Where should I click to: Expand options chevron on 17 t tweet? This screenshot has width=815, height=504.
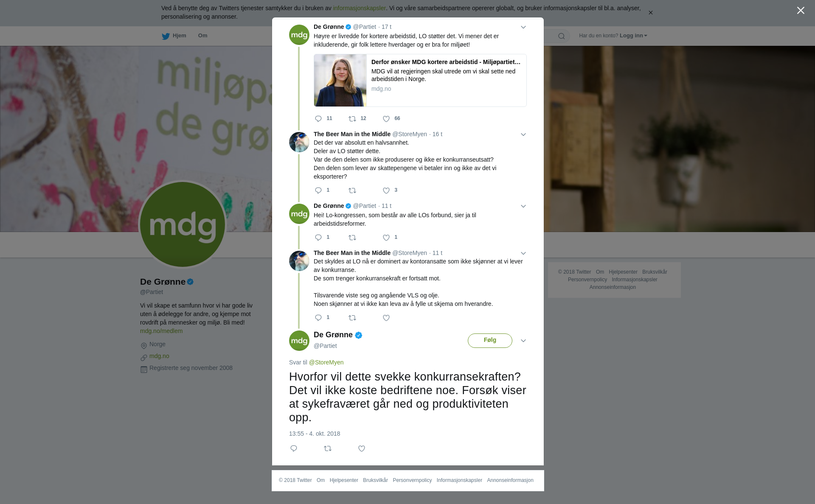point(523,27)
